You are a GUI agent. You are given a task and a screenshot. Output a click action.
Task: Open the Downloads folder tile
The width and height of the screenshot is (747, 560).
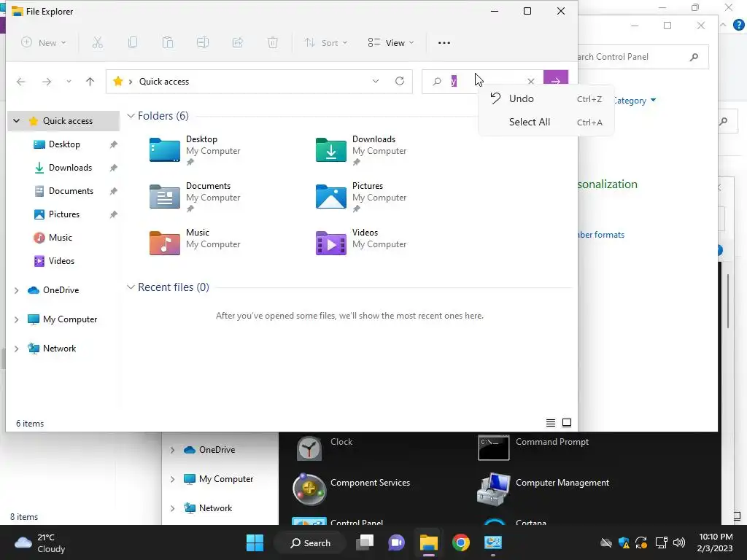click(362, 150)
